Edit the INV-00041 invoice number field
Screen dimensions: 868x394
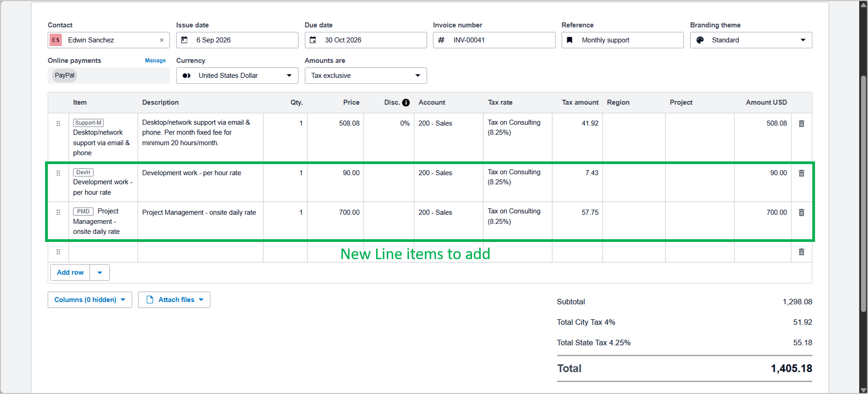tap(494, 40)
